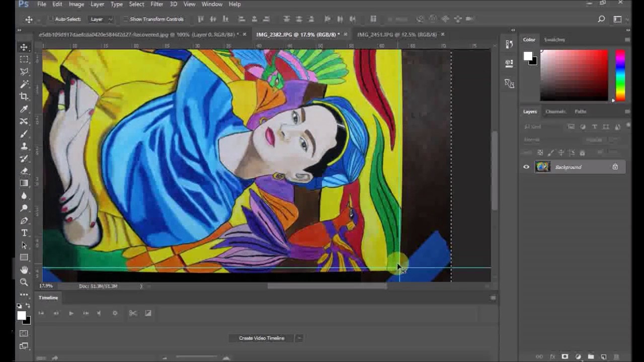Image resolution: width=644 pixels, height=362 pixels.
Task: Create a new layer icon in Layers panel
Action: [604, 356]
